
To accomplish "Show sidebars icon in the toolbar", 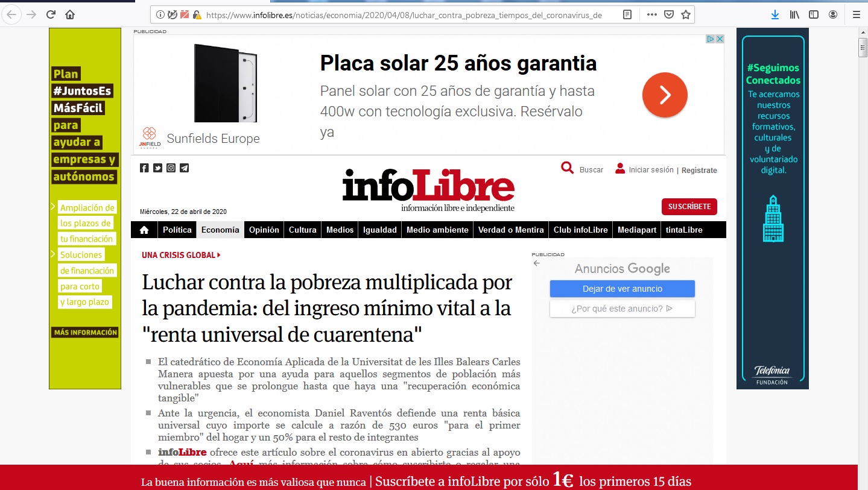I will tap(814, 14).
